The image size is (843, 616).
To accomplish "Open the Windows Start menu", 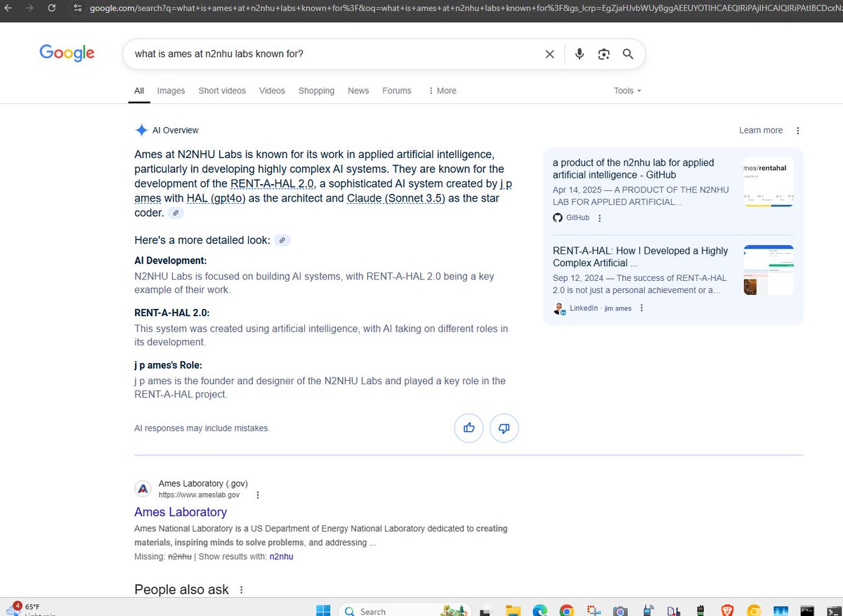I will pos(322,610).
